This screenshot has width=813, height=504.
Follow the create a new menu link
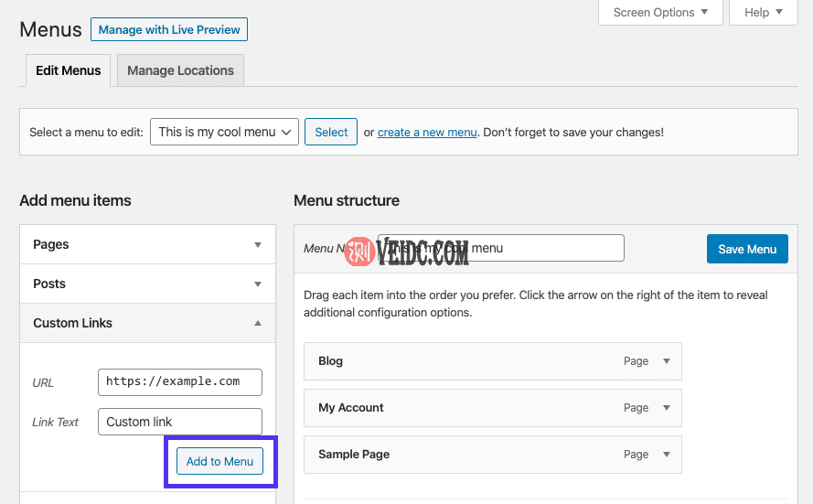[x=427, y=133]
